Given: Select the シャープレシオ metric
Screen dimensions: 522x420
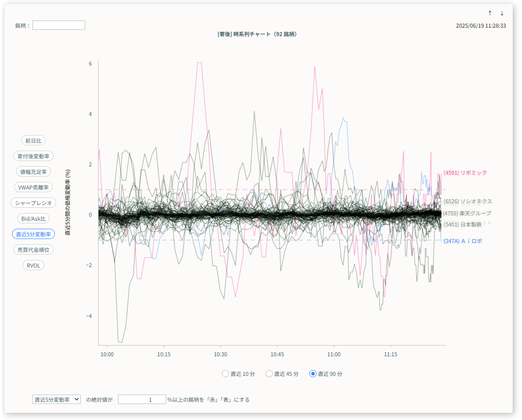Looking at the screenshot, I should [33, 203].
